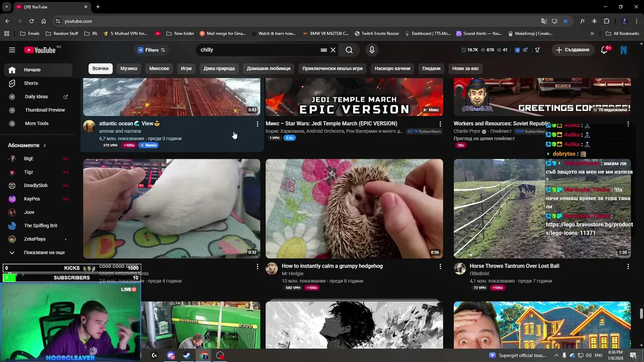Start voice search with the microphone
This screenshot has width=644, height=362.
[x=372, y=50]
